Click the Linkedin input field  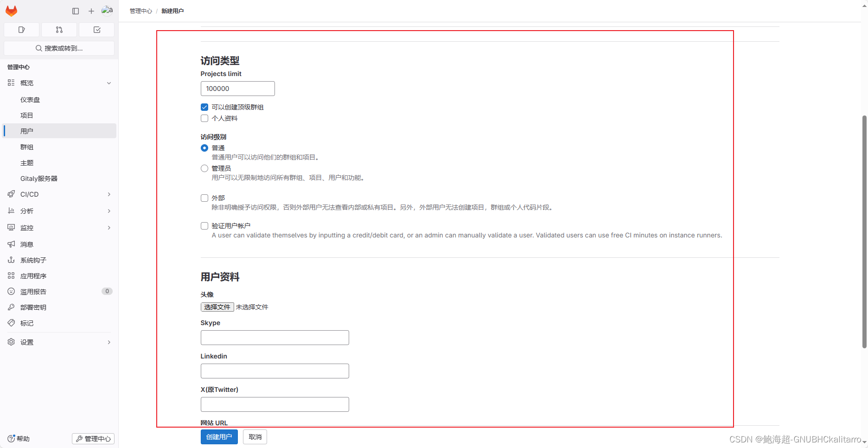tap(275, 371)
